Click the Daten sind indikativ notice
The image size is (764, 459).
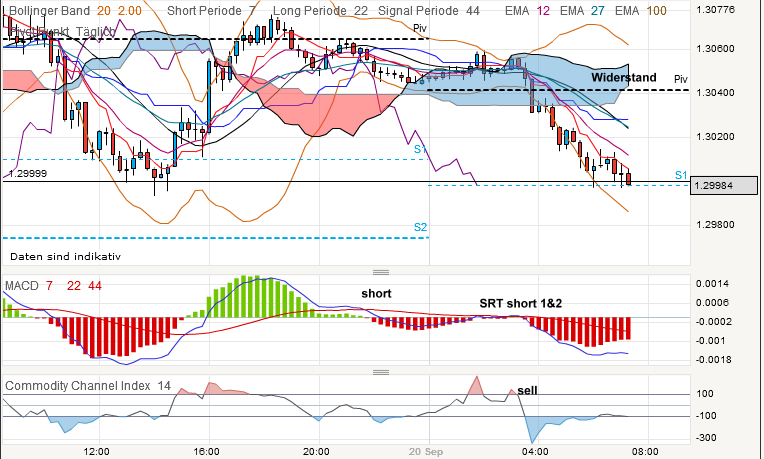tap(65, 256)
